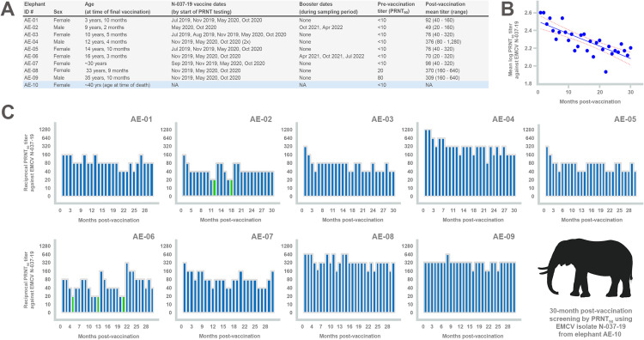Click booster dates "Apr 2021, Oct 2021, Jul 2022"
The height and width of the screenshot is (340, 644).
click(x=331, y=57)
